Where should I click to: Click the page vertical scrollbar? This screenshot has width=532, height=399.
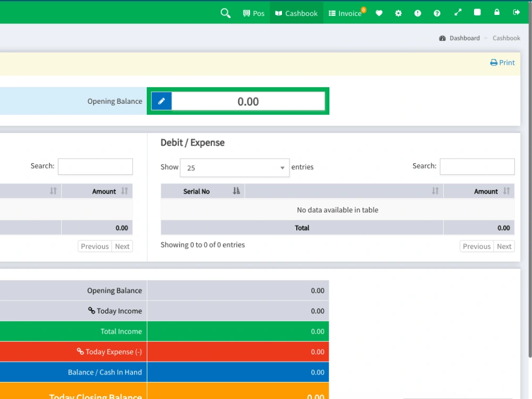click(x=530, y=179)
